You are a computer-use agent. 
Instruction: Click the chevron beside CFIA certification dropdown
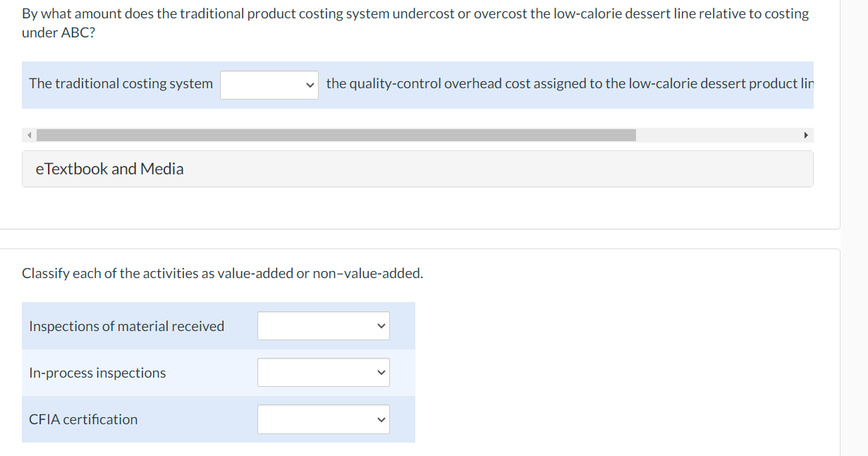click(381, 419)
